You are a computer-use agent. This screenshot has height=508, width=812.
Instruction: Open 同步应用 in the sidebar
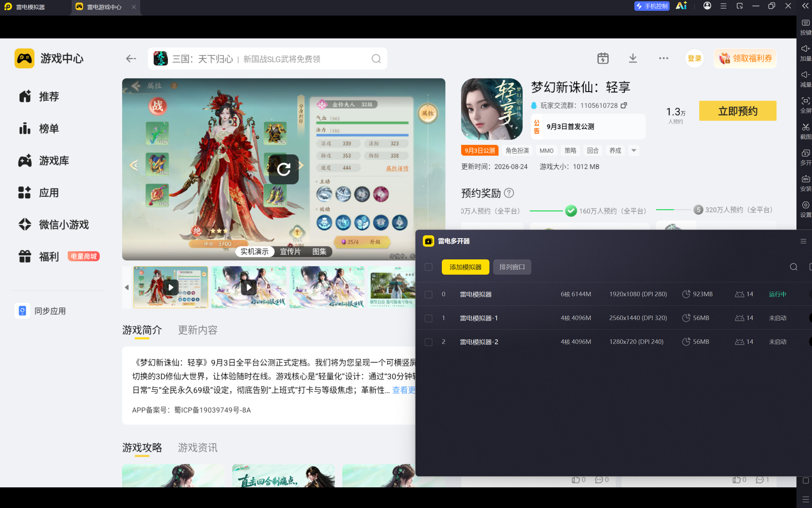click(41, 311)
